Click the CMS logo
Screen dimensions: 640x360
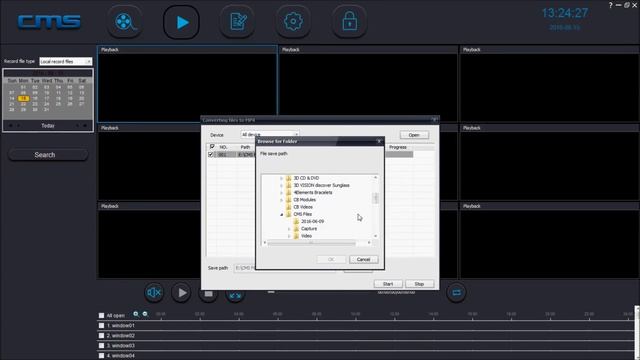(49, 22)
